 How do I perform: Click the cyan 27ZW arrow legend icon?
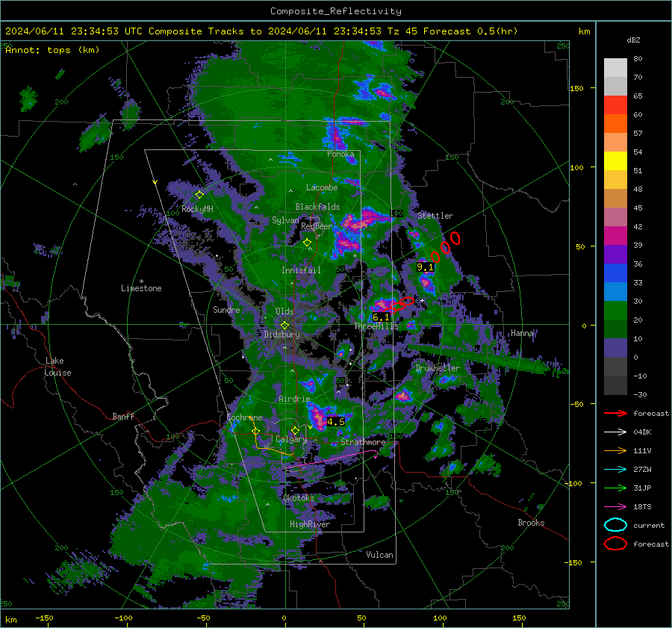pyautogui.click(x=615, y=470)
